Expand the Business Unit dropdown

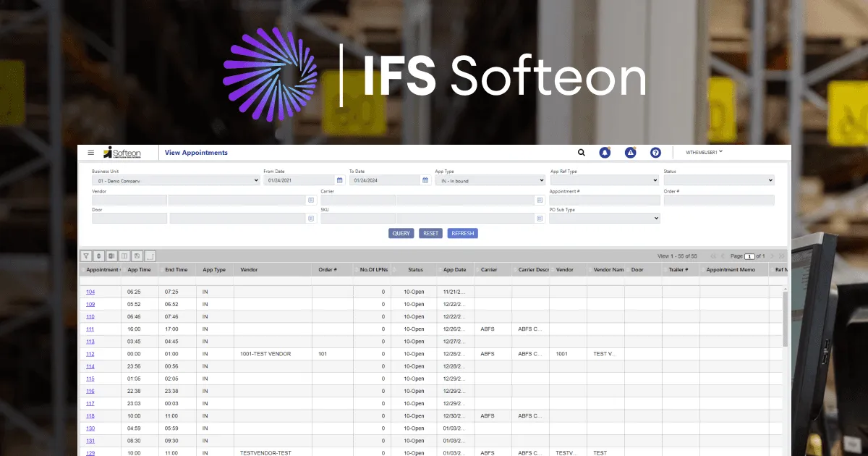tap(175, 180)
